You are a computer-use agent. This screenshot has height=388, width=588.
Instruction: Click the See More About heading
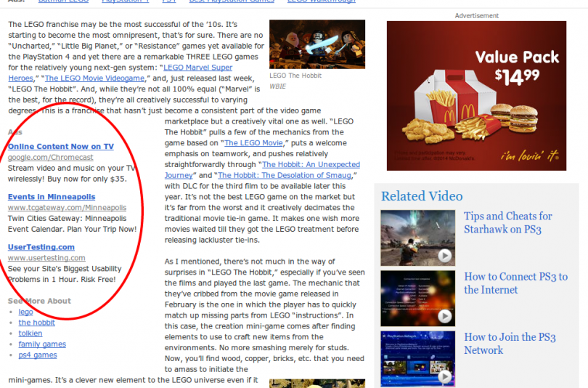click(39, 301)
